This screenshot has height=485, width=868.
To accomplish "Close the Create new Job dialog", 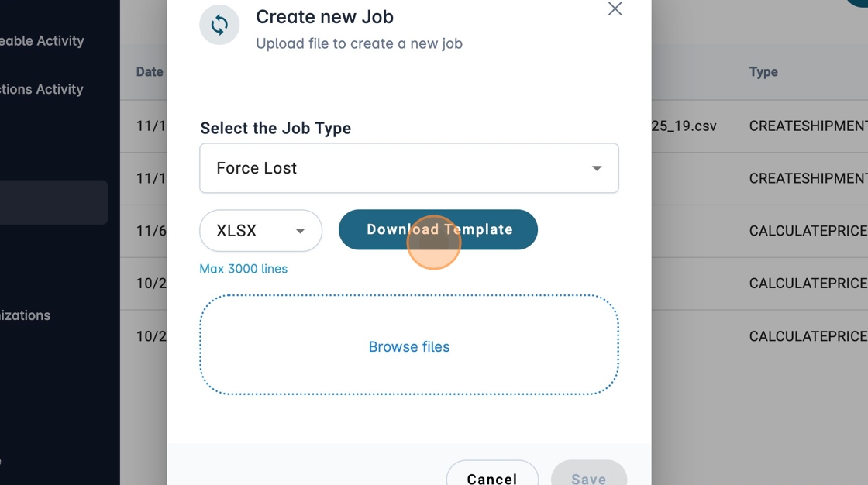I will [x=615, y=9].
